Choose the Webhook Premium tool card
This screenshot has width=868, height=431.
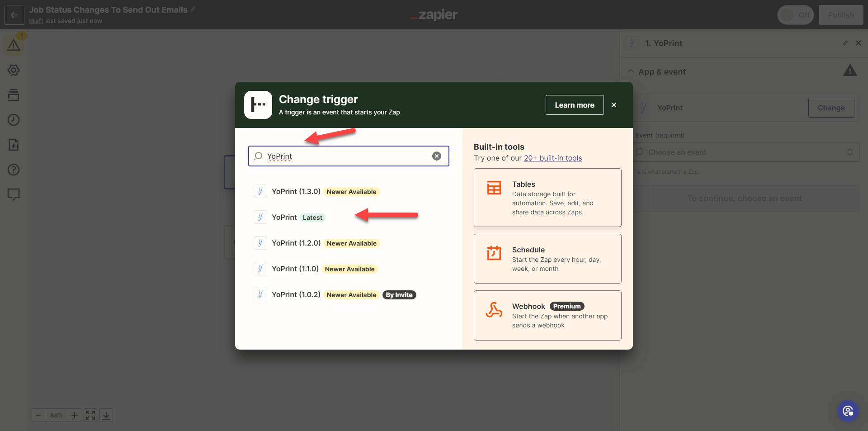pyautogui.click(x=547, y=315)
